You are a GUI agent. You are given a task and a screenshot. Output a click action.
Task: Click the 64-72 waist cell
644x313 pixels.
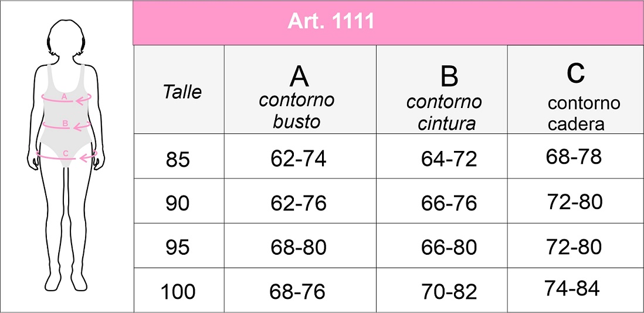tap(449, 159)
